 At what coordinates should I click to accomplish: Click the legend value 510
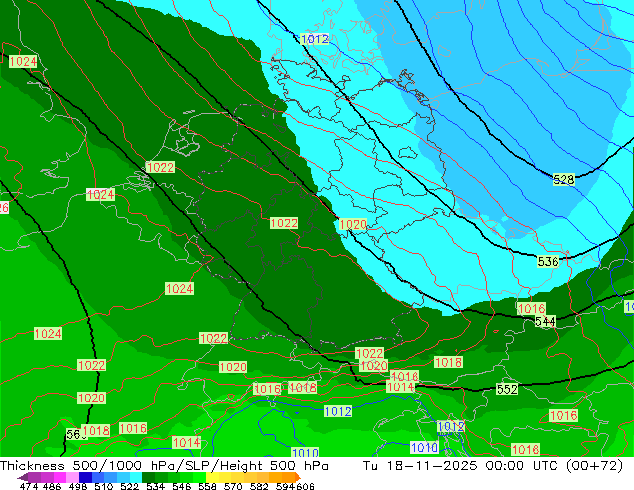pyautogui.click(x=104, y=486)
